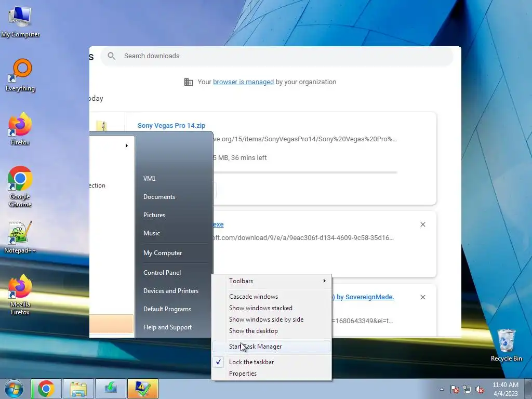
Task: Click the Sony Vegas download source URL
Action: pyautogui.click(x=304, y=139)
